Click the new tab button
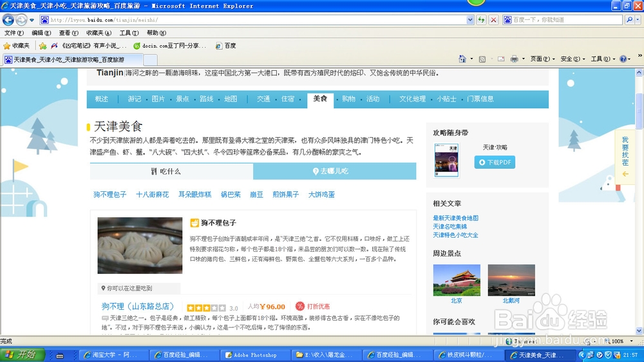Image resolution: width=644 pixels, height=362 pixels. (150, 60)
